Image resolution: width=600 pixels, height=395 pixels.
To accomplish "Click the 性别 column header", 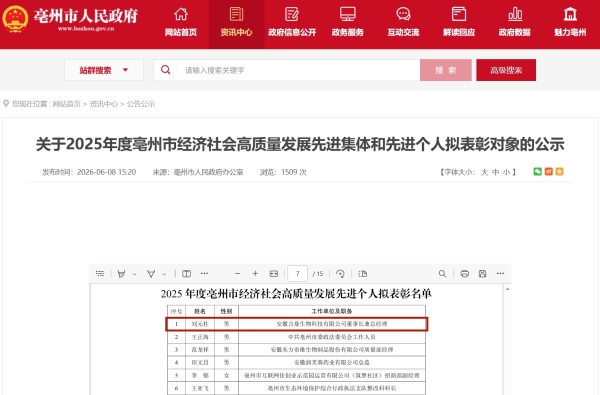I will click(227, 311).
